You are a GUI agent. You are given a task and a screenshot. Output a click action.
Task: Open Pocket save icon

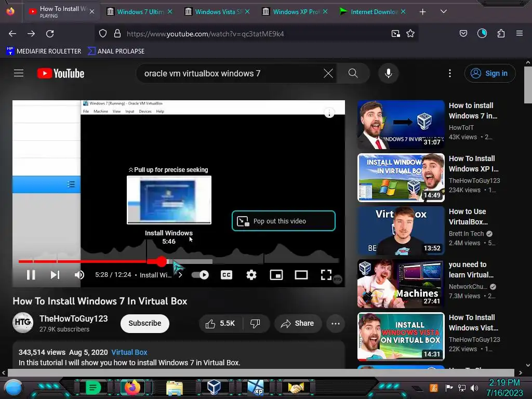coord(463,34)
